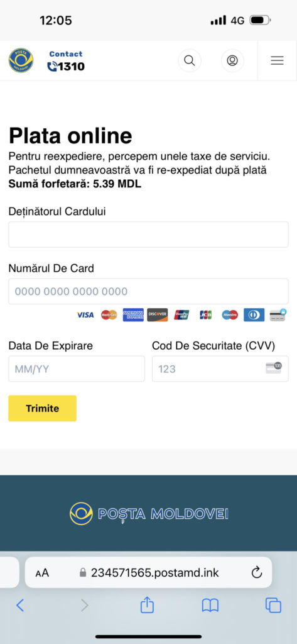
Task: Open the user account profile icon
Action: 232,60
